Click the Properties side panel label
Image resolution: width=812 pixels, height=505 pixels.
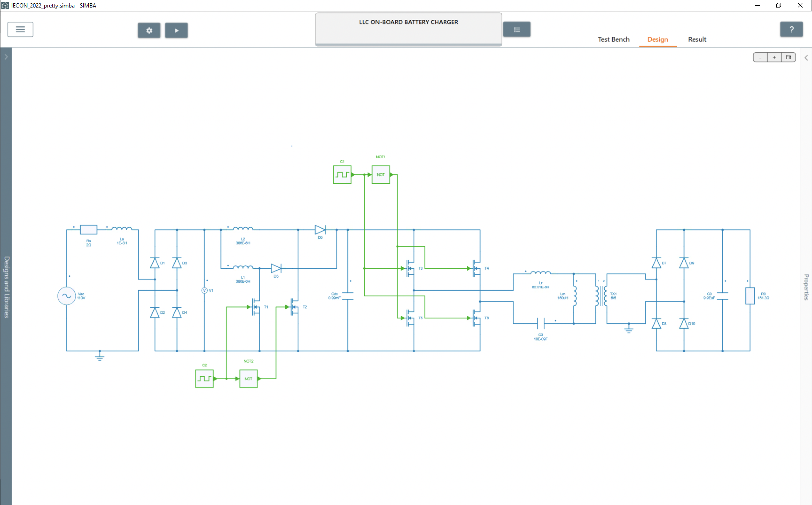click(x=806, y=287)
